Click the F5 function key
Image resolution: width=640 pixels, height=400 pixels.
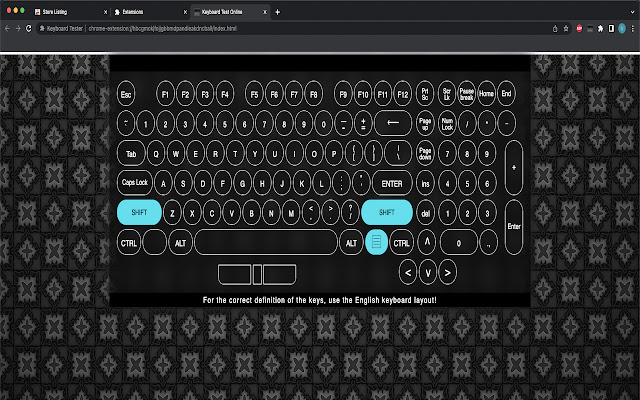point(254,94)
